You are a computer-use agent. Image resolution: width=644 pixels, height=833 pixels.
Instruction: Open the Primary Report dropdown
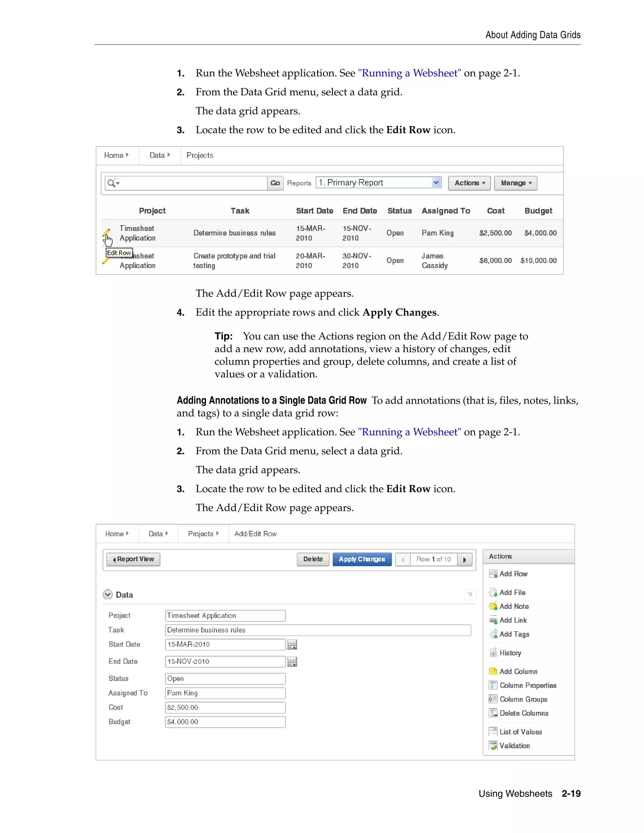click(x=379, y=183)
